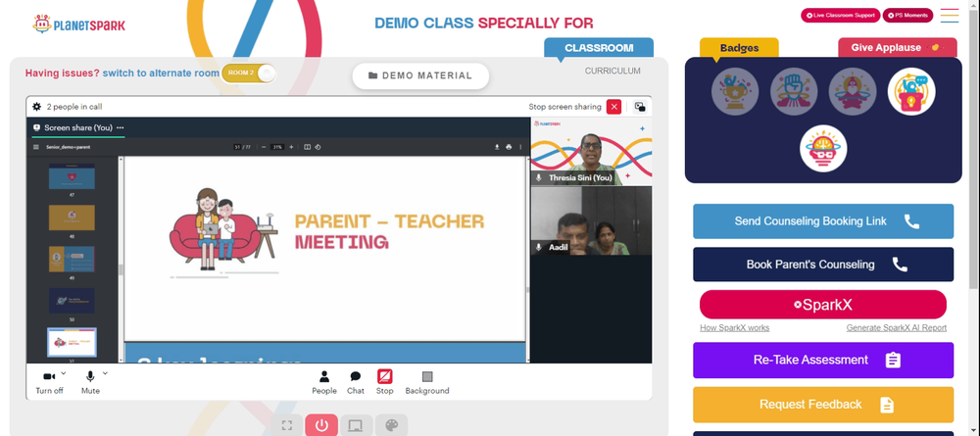Download the Senior_demo+parent PDF
980x436 pixels.
pyautogui.click(x=498, y=147)
